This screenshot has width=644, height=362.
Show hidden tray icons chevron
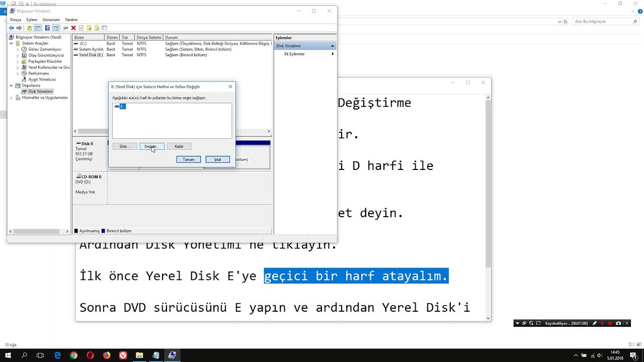tap(576, 355)
